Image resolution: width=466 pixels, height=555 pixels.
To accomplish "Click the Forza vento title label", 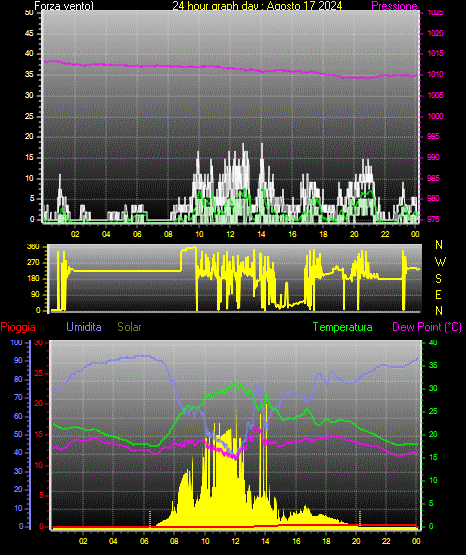I will point(64,6).
